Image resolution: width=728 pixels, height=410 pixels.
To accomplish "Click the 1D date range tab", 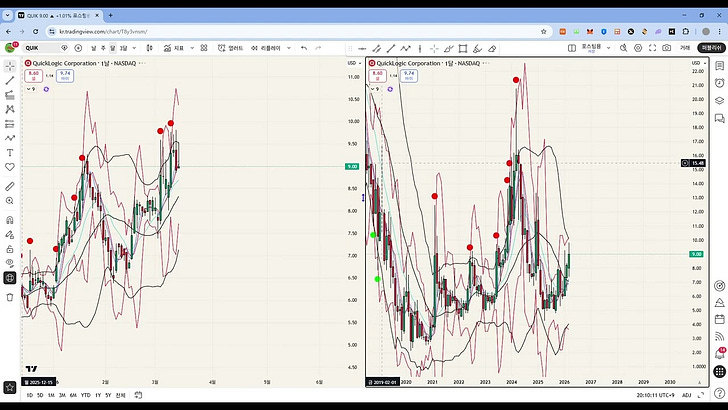I will tap(29, 395).
